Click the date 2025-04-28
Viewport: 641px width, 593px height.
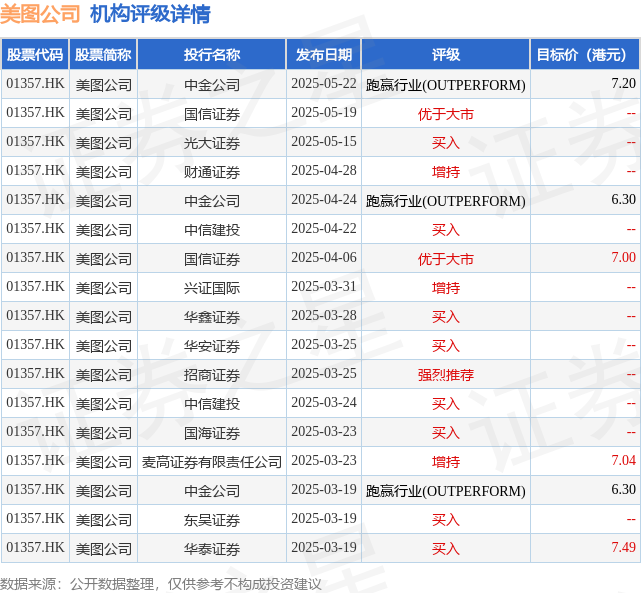click(x=324, y=171)
